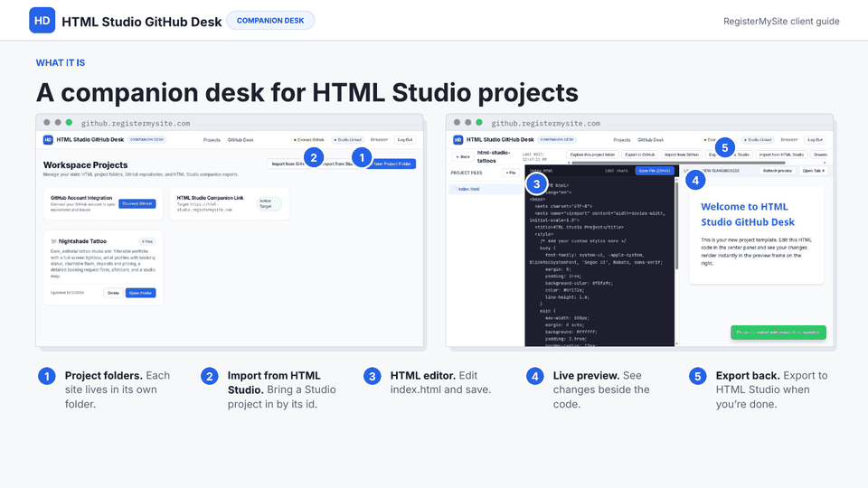This screenshot has width=868, height=488.
Task: Click the GitHub Account Integration card title
Action: coord(81,198)
